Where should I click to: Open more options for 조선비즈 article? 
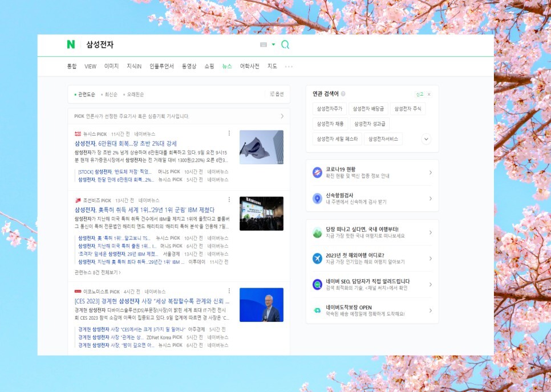pyautogui.click(x=229, y=199)
